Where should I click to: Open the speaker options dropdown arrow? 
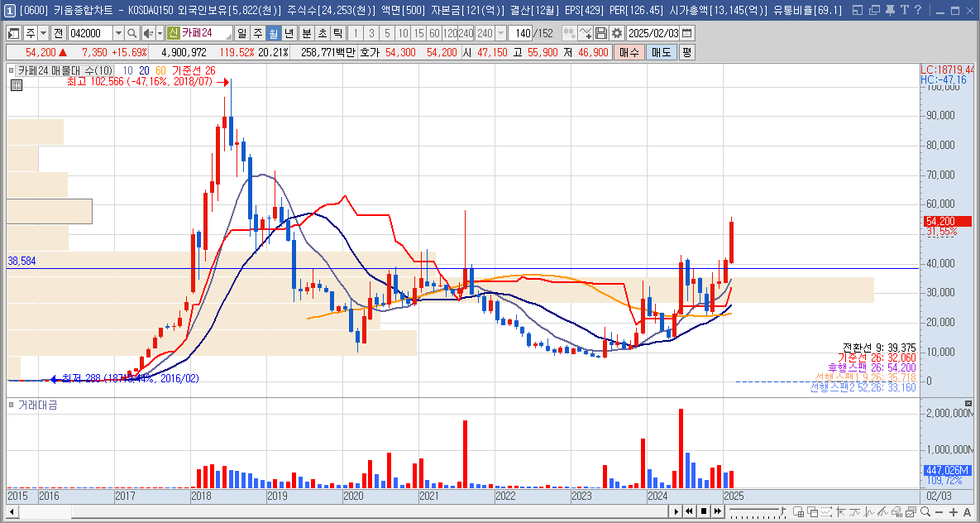[160, 33]
